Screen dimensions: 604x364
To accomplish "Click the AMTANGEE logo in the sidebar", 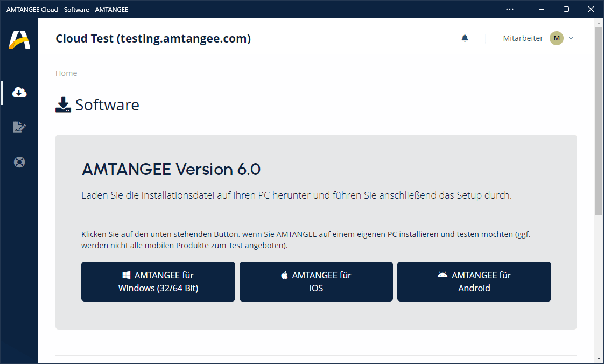I will [19, 40].
